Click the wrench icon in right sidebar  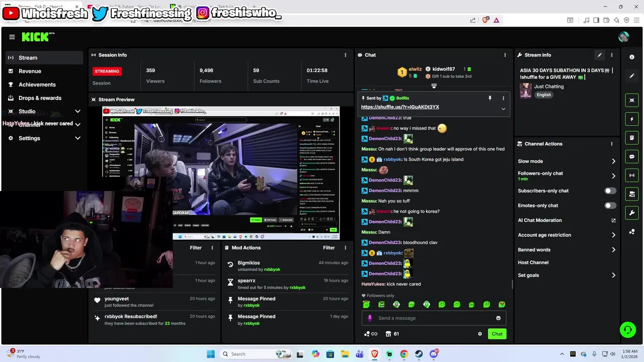pyautogui.click(x=632, y=213)
